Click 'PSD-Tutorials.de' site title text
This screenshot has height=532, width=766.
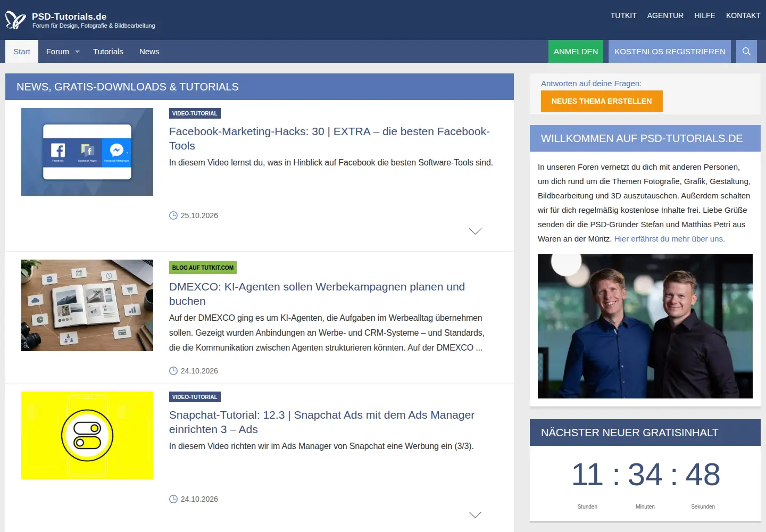69,16
